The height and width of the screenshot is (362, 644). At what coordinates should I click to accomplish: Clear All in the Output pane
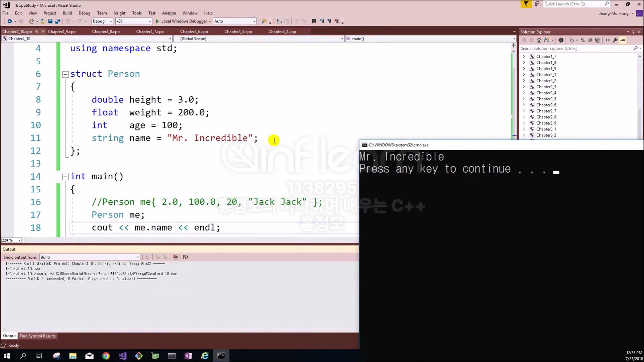click(x=175, y=257)
